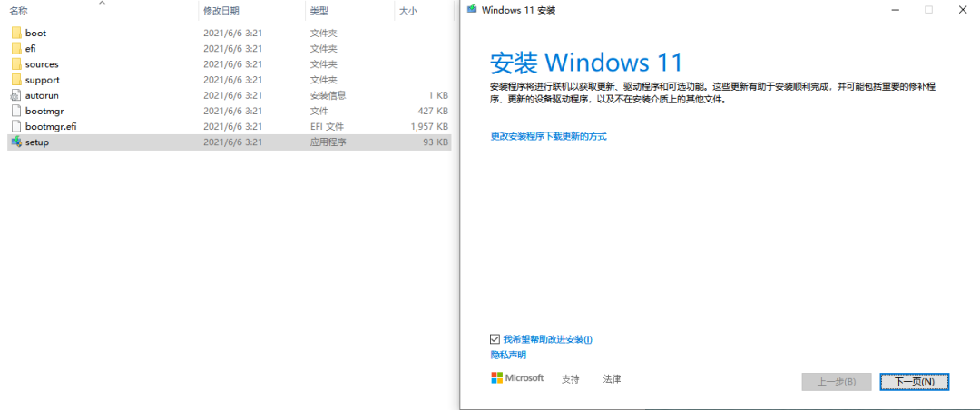980x410 pixels.
Task: Select the bootmgr.efi file icon
Action: click(16, 126)
